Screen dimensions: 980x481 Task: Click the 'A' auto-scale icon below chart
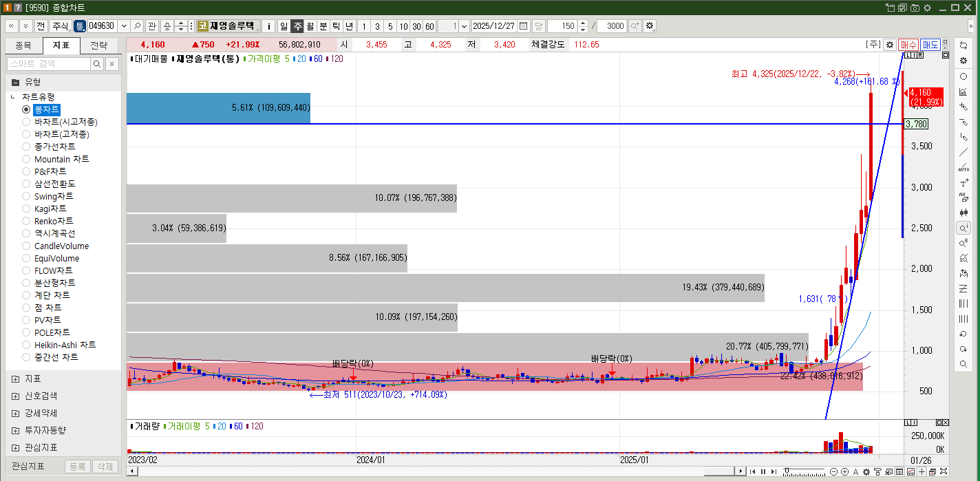tap(855, 471)
